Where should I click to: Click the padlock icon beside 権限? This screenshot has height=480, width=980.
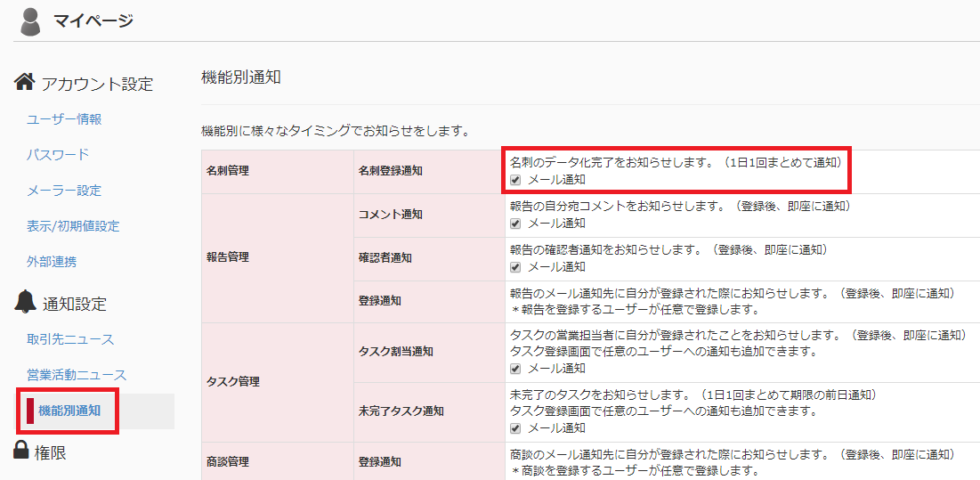coord(22,451)
